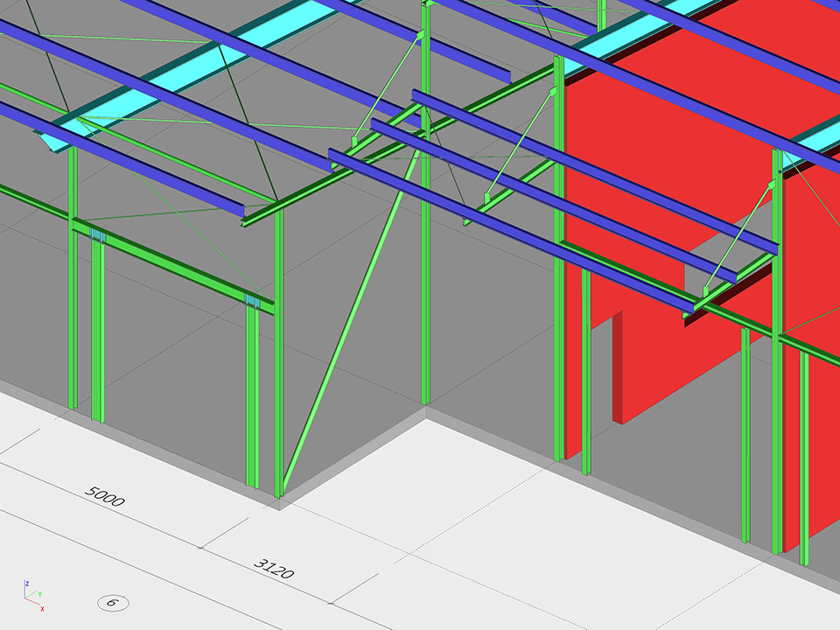The image size is (840, 630).
Task: Select the tall green column at the slab's inner corner
Action: [x=425, y=262]
